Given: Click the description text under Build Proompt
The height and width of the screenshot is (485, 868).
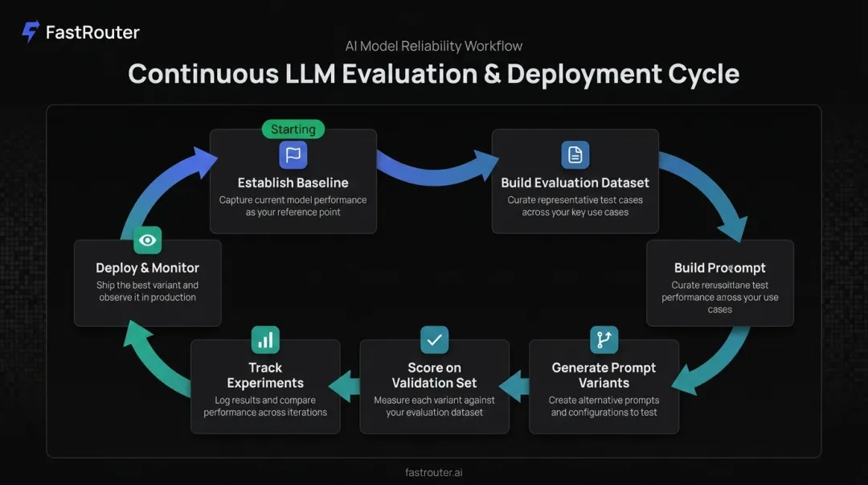Looking at the screenshot, I should coord(719,297).
